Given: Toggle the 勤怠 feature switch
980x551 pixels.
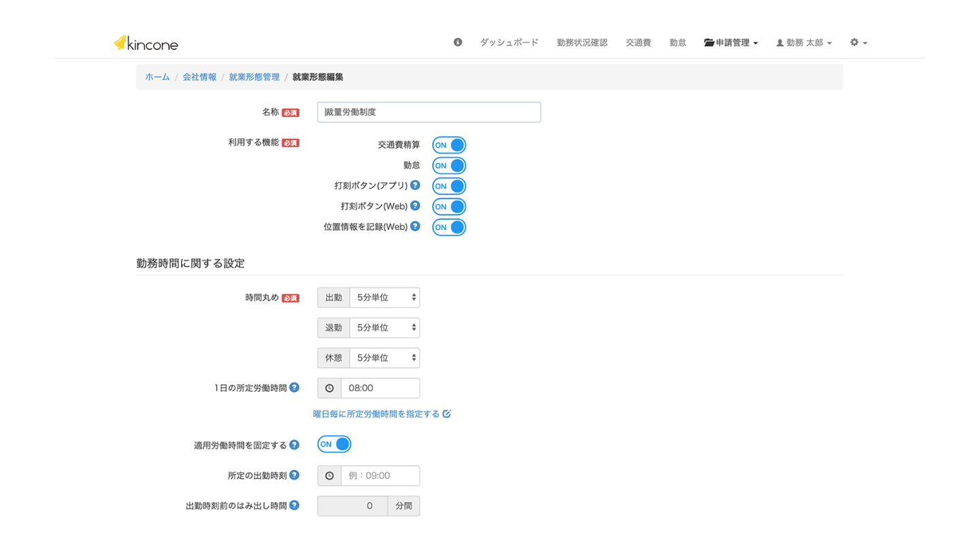Looking at the screenshot, I should pyautogui.click(x=449, y=165).
